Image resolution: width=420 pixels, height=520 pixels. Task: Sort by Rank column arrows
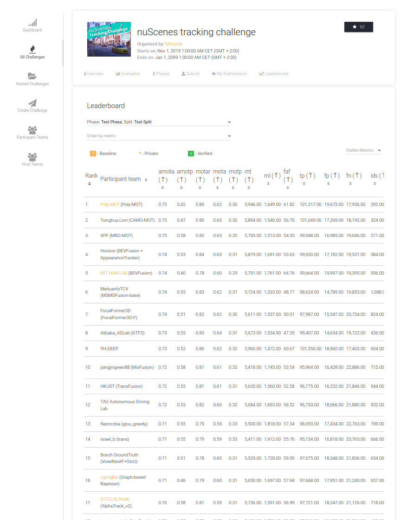(x=89, y=184)
